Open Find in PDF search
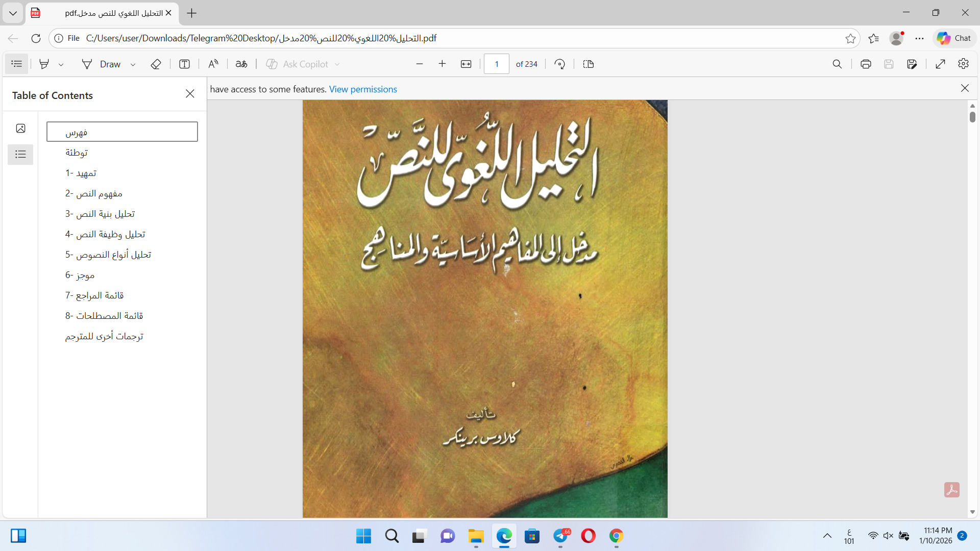980x551 pixels. [837, 64]
